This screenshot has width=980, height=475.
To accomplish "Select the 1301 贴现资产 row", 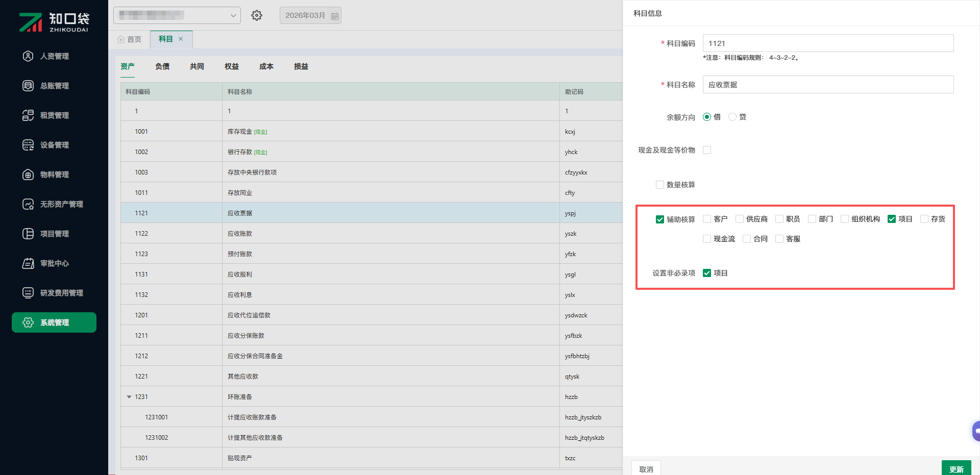I will (x=372, y=458).
